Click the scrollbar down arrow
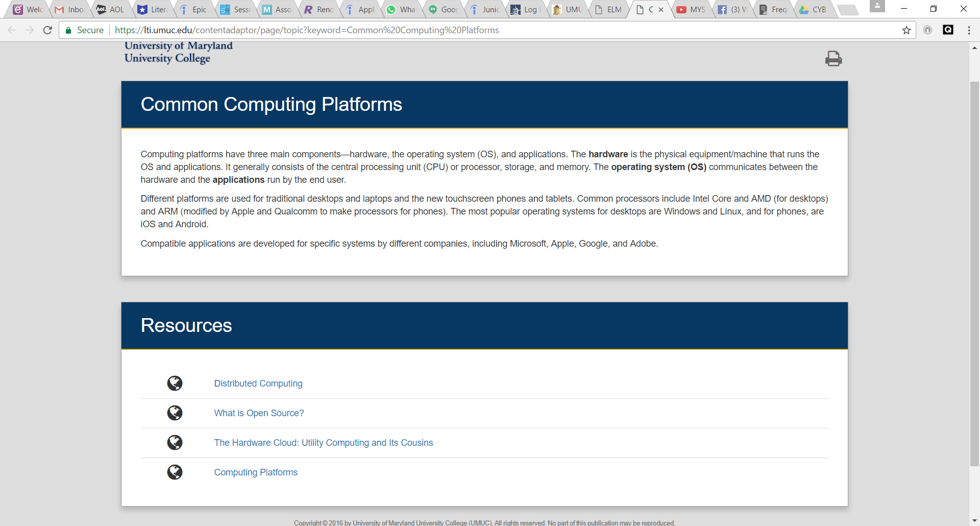The width and height of the screenshot is (980, 526). click(974, 520)
